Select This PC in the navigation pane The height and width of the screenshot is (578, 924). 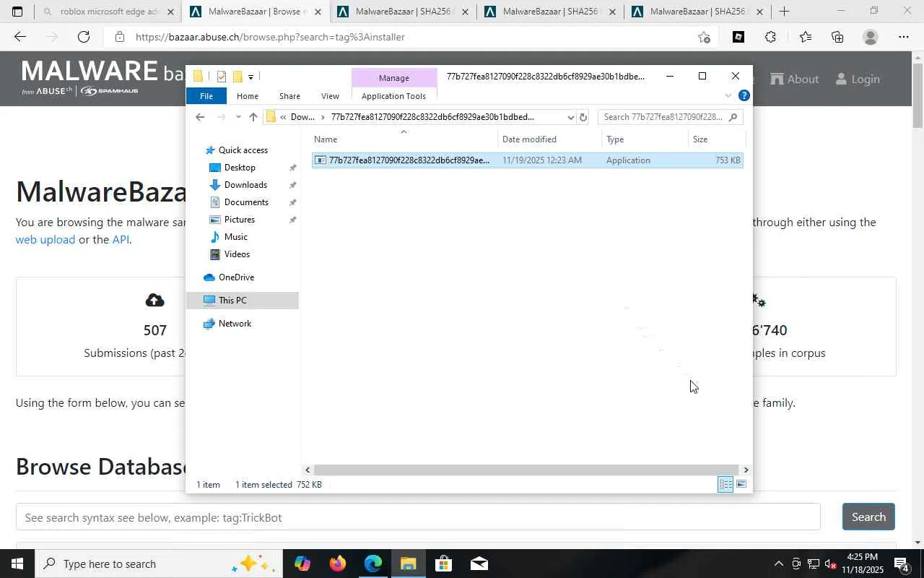[243, 301]
